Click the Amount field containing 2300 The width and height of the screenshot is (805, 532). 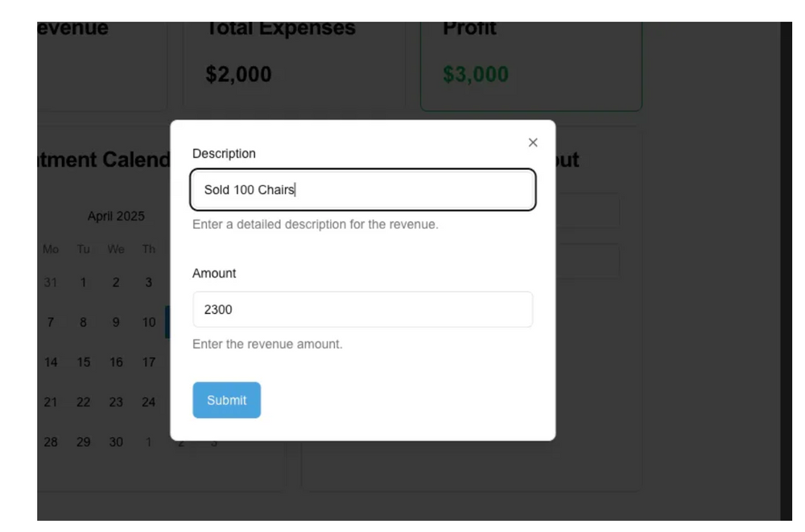(362, 309)
